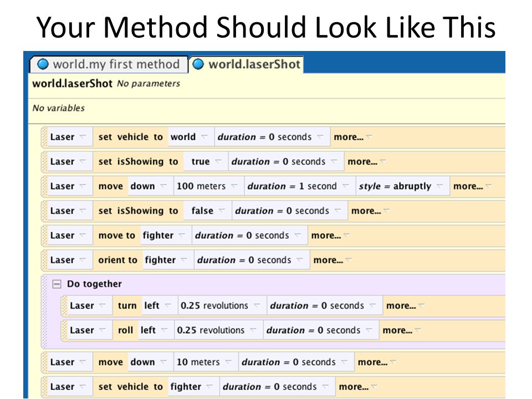This screenshot has height=399, width=532.
Task: Open Laser dropdown in move to fighter row
Action: [70, 235]
